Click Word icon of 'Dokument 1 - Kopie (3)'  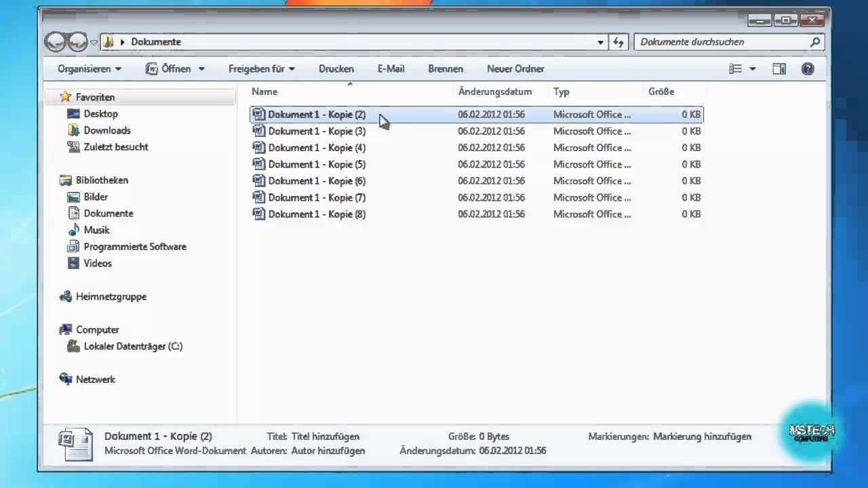[x=258, y=131]
